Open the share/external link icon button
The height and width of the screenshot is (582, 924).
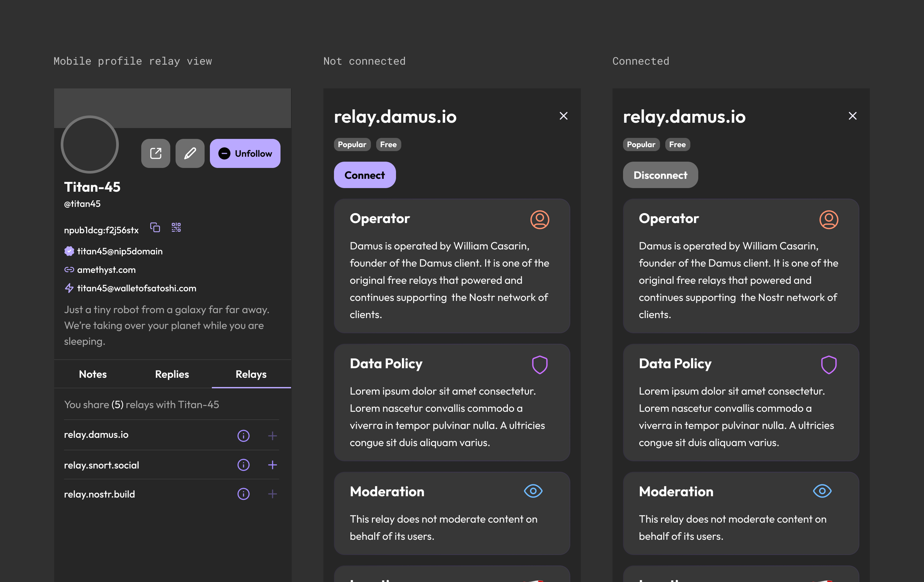[155, 153]
